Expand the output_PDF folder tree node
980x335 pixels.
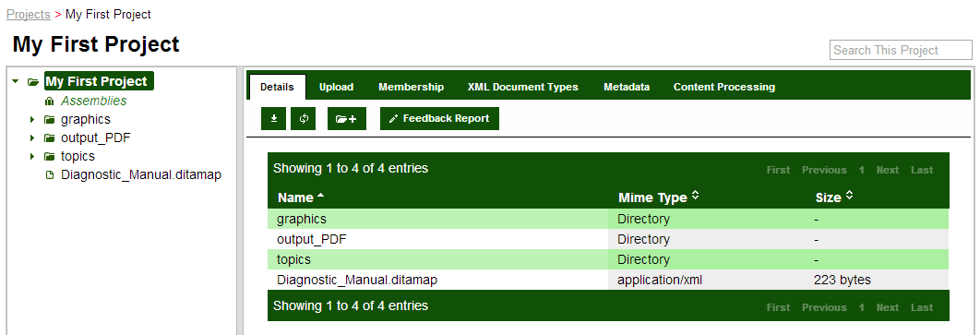pyautogui.click(x=32, y=138)
